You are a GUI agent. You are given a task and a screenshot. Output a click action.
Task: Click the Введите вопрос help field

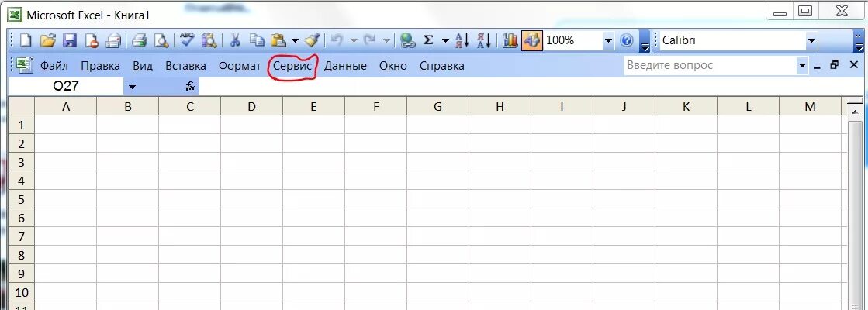point(711,66)
